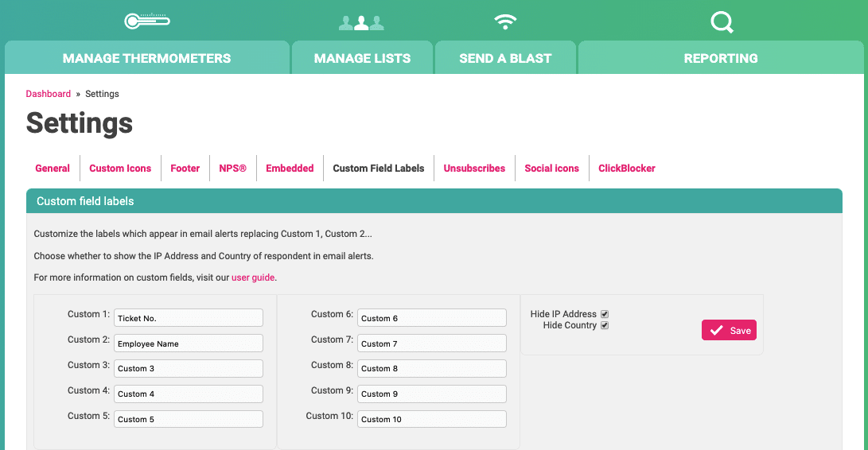Click the people group icon
Image resolution: width=868 pixels, height=450 pixels.
click(361, 23)
